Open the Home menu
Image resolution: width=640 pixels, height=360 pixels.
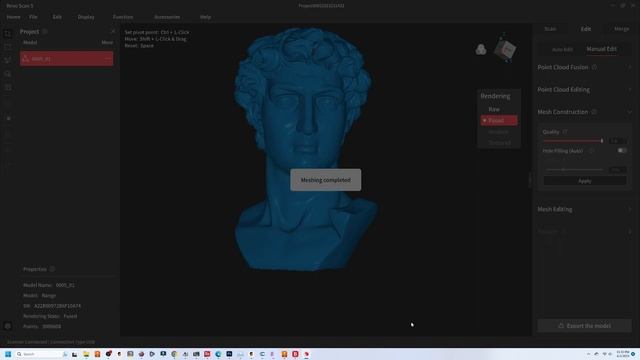tap(13, 17)
